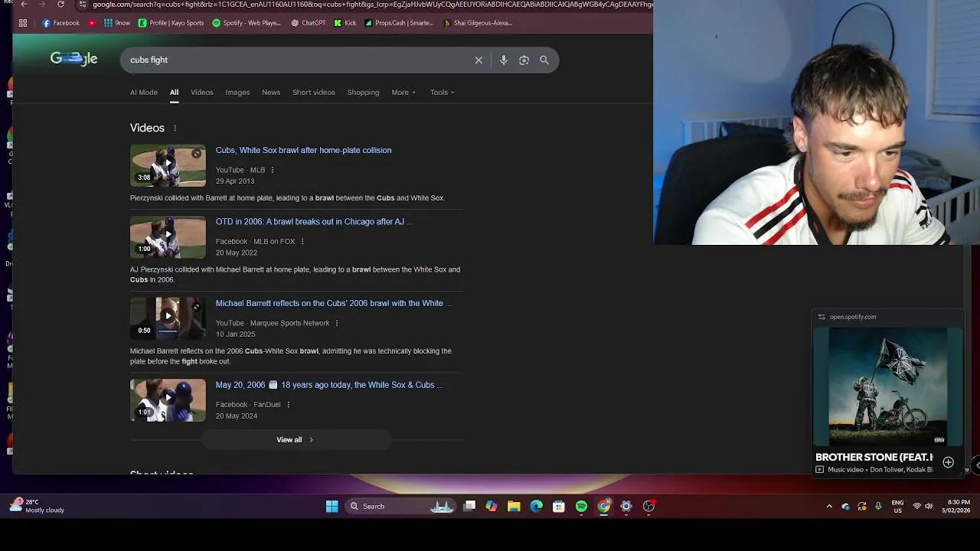Open the weather widget showing 28°C
This screenshot has height=551, width=980.
tap(37, 506)
